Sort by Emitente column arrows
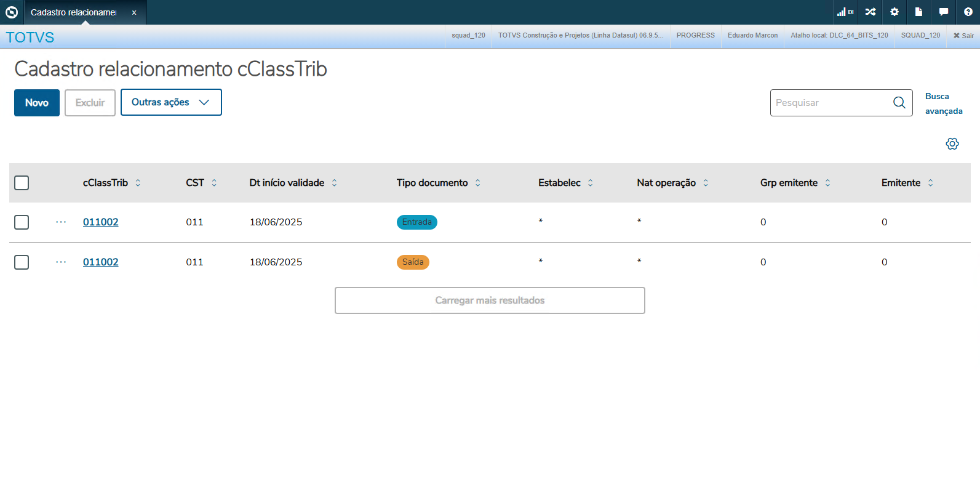This screenshot has height=479, width=980. [930, 183]
